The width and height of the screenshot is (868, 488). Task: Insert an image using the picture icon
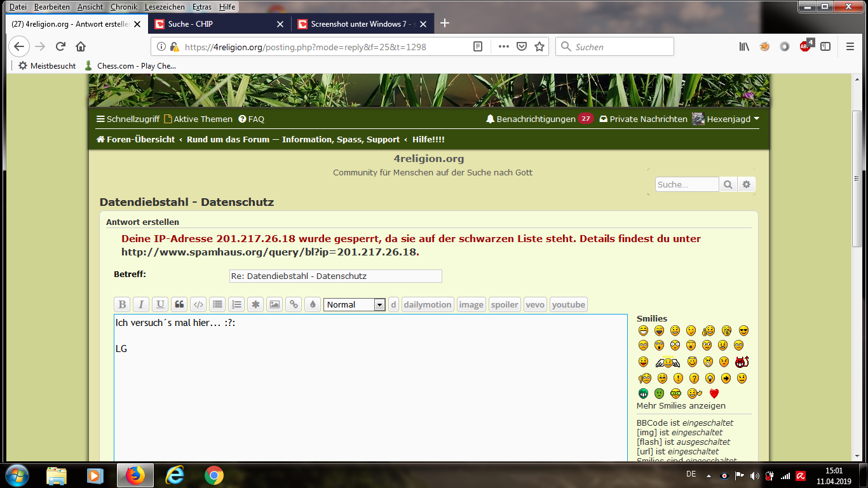click(x=275, y=304)
